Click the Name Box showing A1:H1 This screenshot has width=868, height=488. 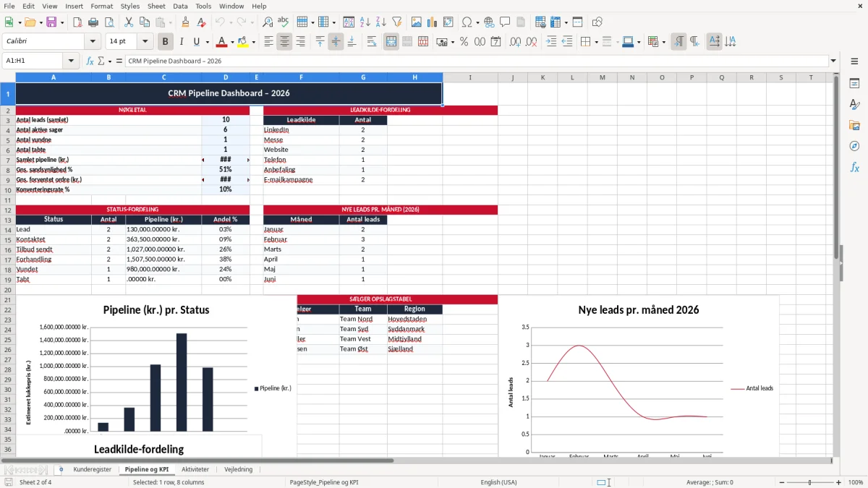(x=33, y=61)
